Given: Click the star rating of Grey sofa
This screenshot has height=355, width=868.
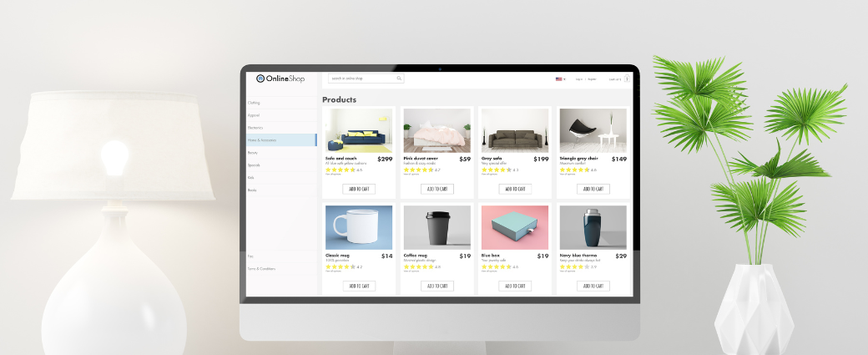Looking at the screenshot, I should click(496, 170).
